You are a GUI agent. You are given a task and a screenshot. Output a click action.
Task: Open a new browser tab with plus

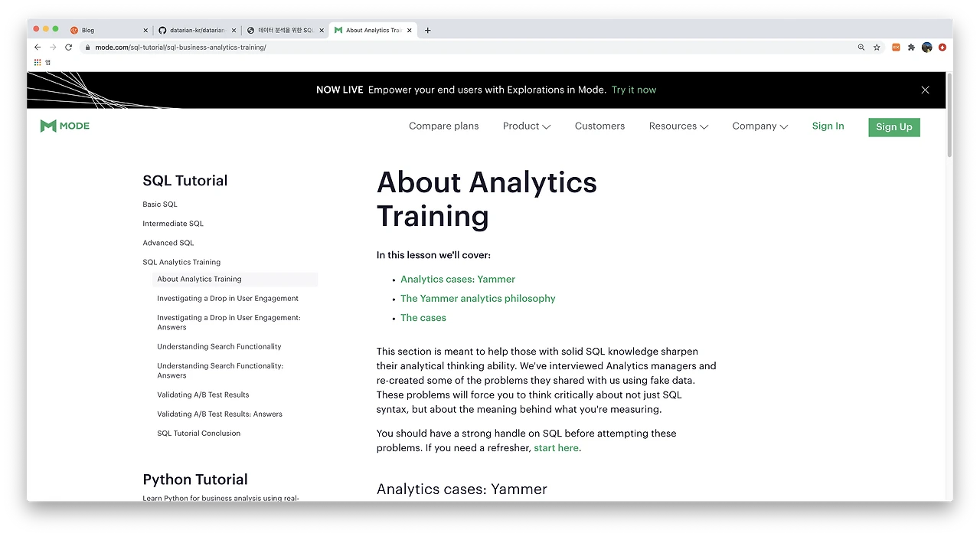pos(428,31)
